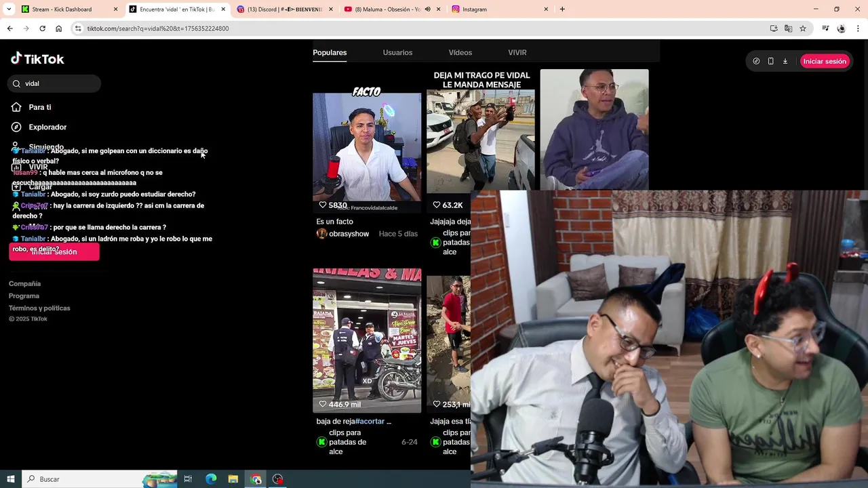The image size is (868, 488).
Task: Open the Chrome profile avatar
Action: pos(841,28)
